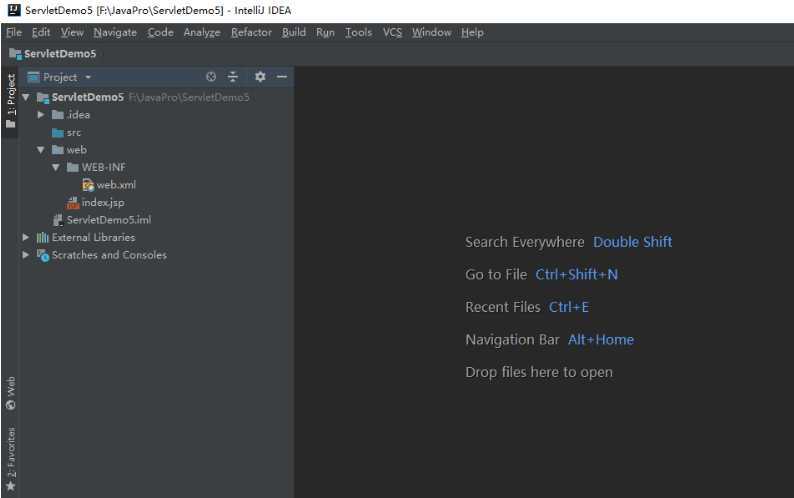Click the 'Drop files here to open' text

[539, 372]
